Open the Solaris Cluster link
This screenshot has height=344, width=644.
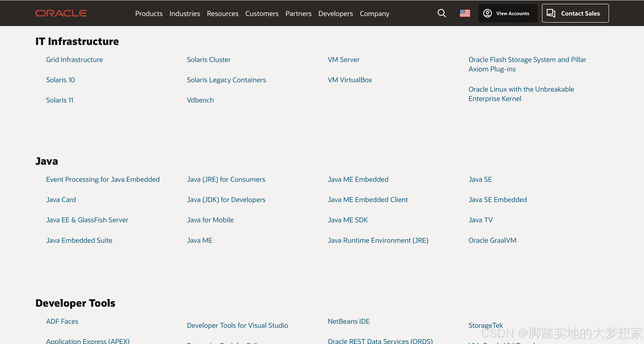click(208, 60)
